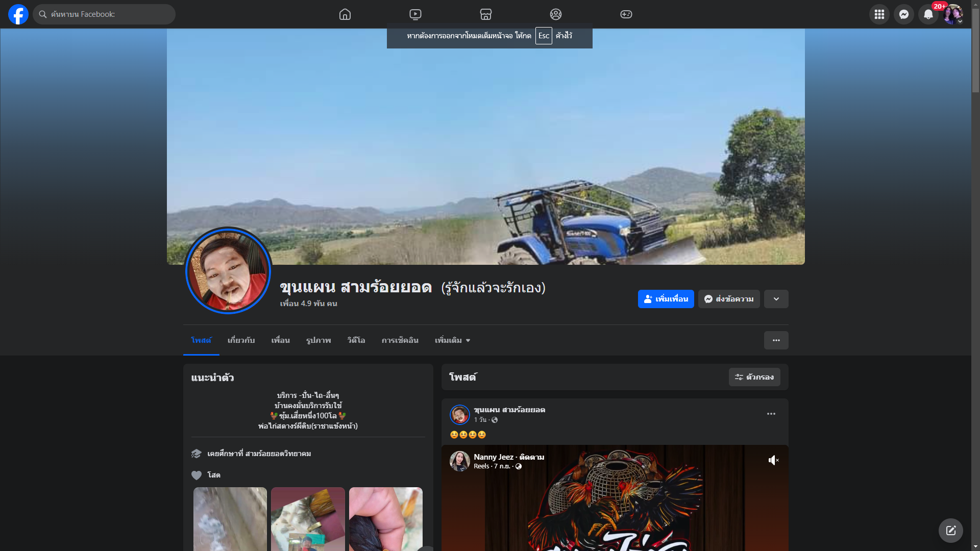Click the ค้นหาบน Facebook search field
This screenshot has width=980, height=551.
(105, 14)
